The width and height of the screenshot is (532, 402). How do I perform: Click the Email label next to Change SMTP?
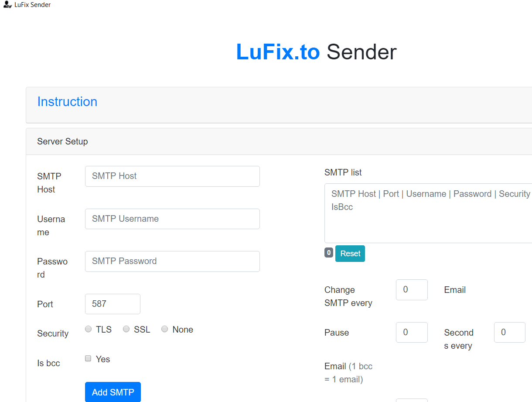coord(454,289)
